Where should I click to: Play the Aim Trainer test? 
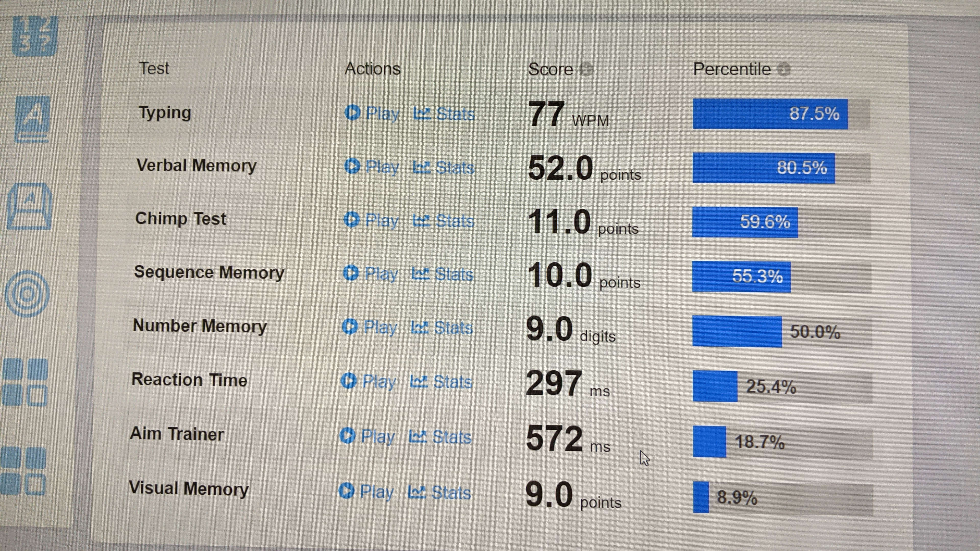pos(367,436)
